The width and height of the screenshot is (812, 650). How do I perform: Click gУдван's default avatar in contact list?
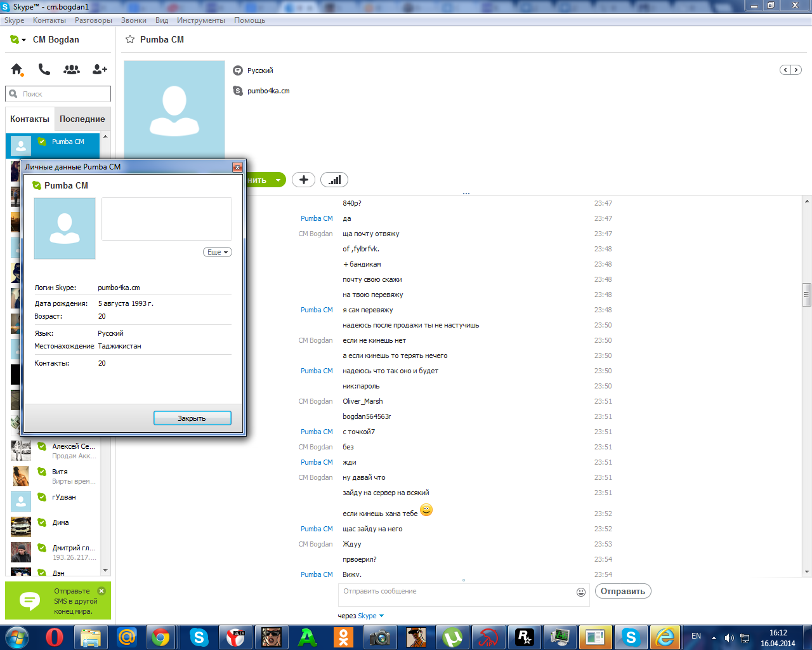click(x=21, y=501)
